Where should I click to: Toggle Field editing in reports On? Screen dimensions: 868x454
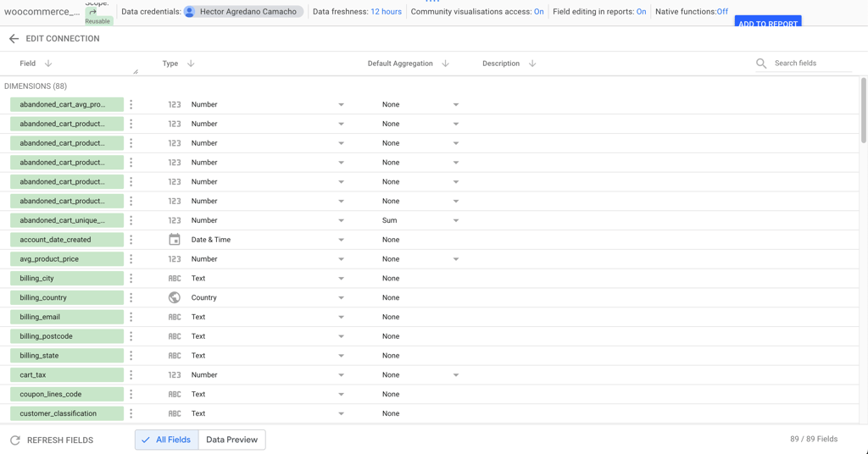tap(641, 12)
